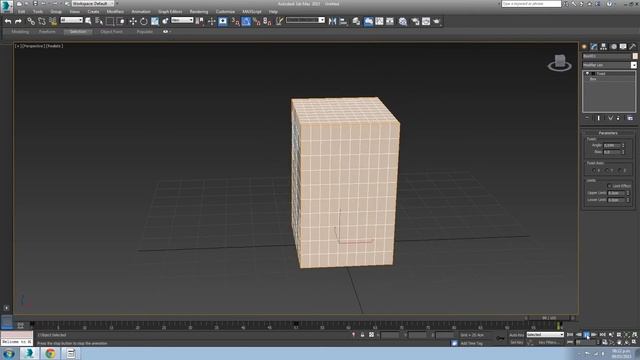Activate Select and Rotate tool
Image resolution: width=640 pixels, height=360 pixels.
coord(144,21)
